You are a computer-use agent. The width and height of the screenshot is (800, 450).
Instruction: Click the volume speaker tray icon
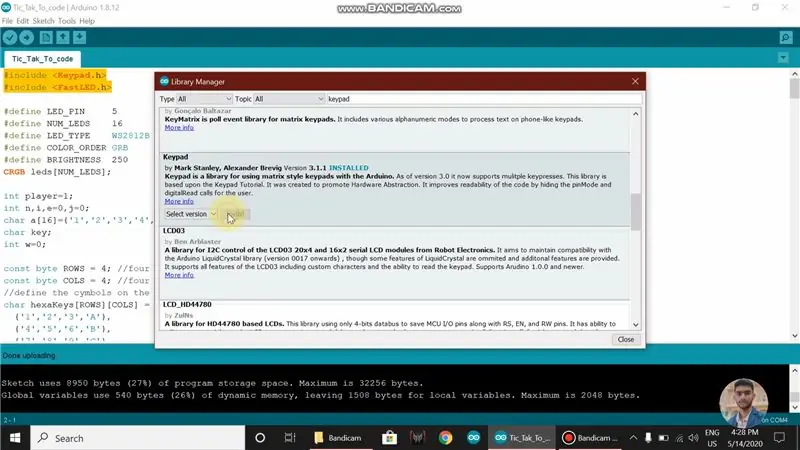693,438
